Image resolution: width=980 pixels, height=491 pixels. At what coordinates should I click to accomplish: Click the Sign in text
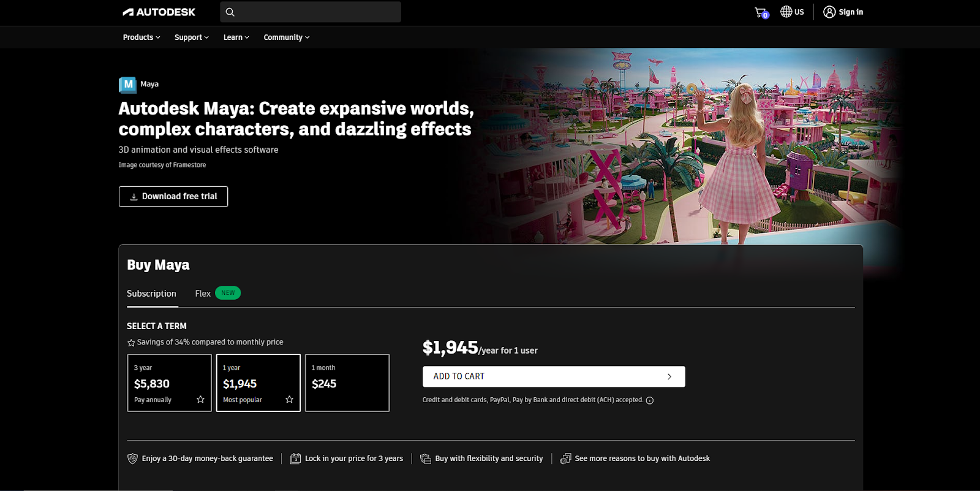tap(851, 12)
